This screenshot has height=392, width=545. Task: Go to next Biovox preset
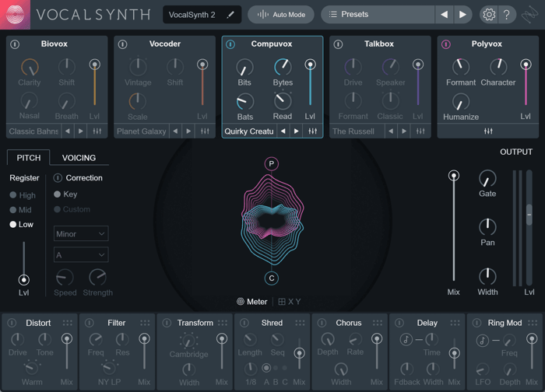point(81,131)
